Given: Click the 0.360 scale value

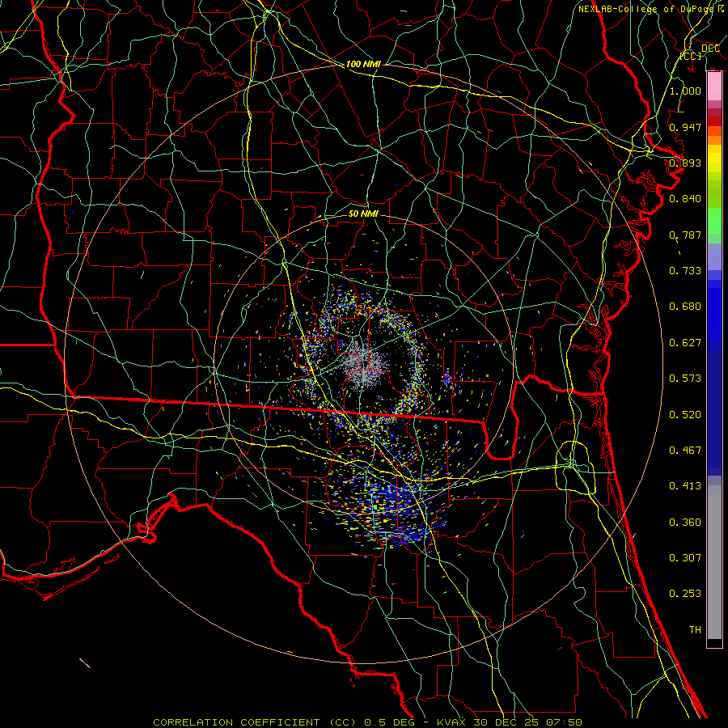Looking at the screenshot, I should (685, 523).
